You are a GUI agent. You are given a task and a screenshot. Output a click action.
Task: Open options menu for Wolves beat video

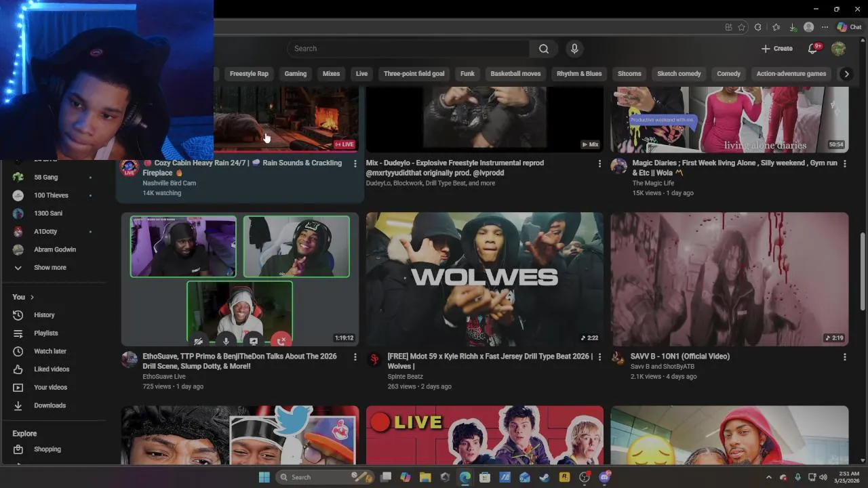pyautogui.click(x=599, y=357)
